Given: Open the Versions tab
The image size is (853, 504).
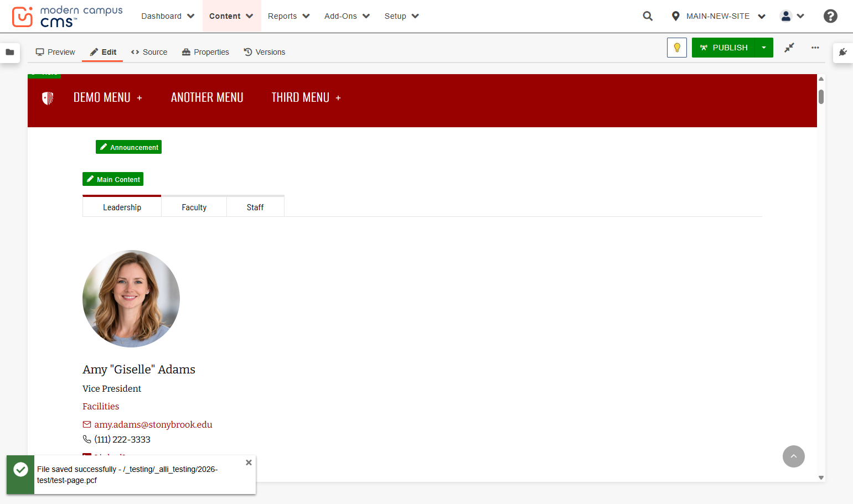Looking at the screenshot, I should [x=265, y=52].
